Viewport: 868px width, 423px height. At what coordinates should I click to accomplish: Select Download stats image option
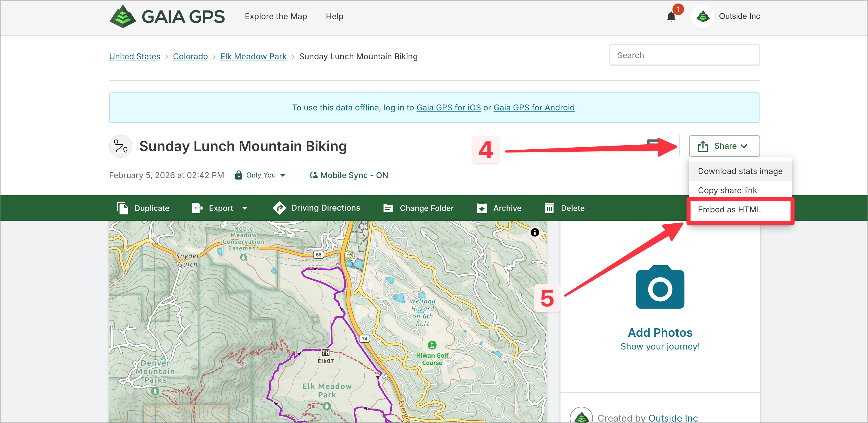click(740, 171)
